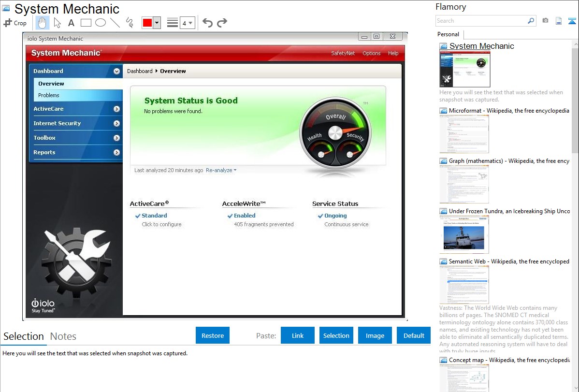579x392 pixels.
Task: Activate the hand pan tool
Action: (42, 23)
